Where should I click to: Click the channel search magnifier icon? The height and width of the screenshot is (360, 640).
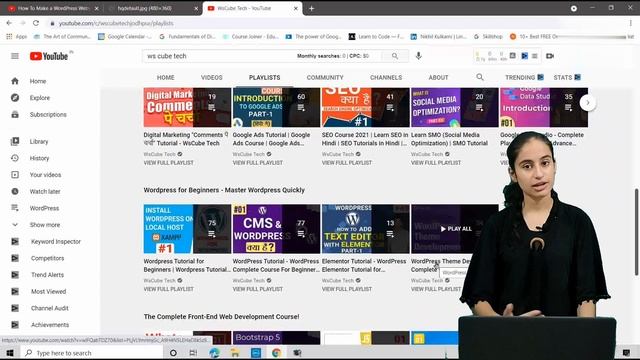click(x=480, y=77)
